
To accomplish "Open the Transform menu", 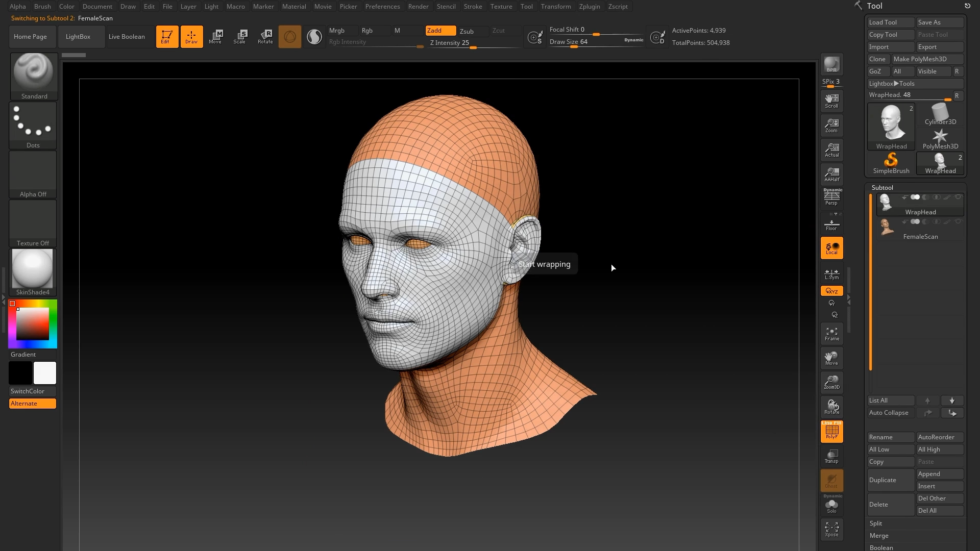I will pyautogui.click(x=555, y=7).
